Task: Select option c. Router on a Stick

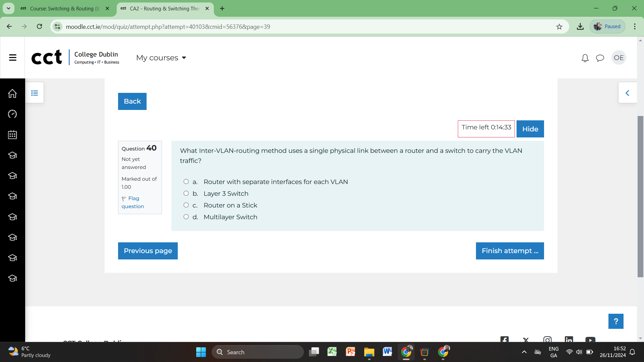Action: 186,205
